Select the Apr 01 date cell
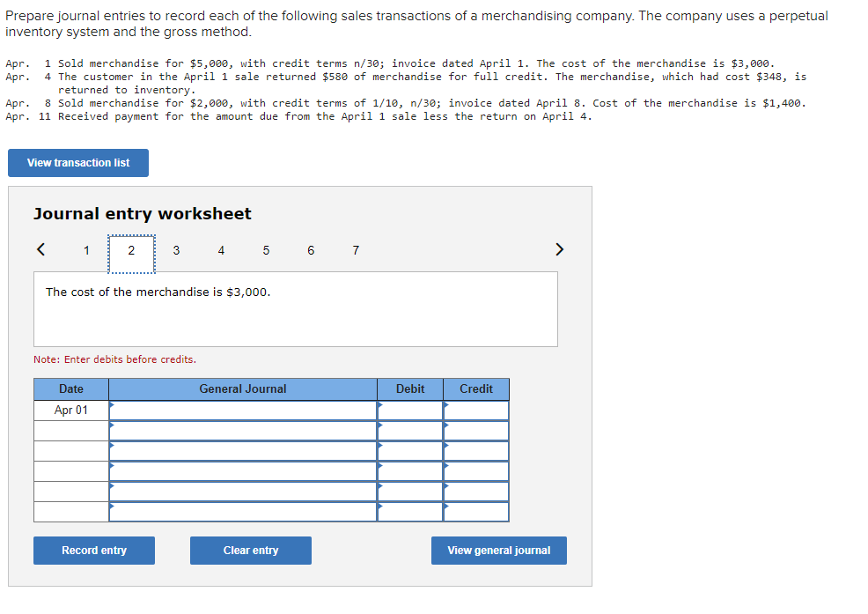This screenshot has width=868, height=614. 70,410
